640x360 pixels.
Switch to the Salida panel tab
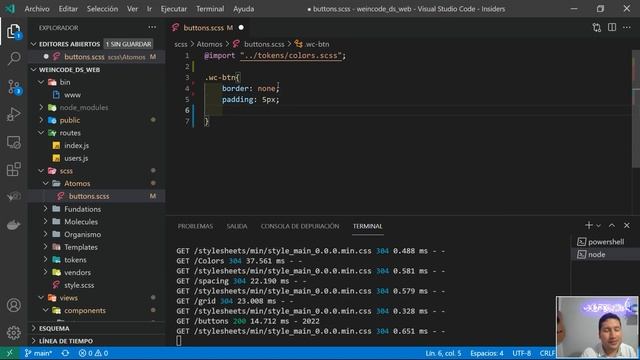[x=237, y=226]
